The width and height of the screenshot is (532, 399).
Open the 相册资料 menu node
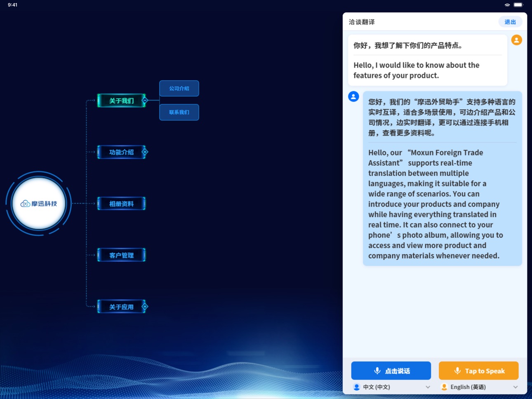tap(121, 204)
